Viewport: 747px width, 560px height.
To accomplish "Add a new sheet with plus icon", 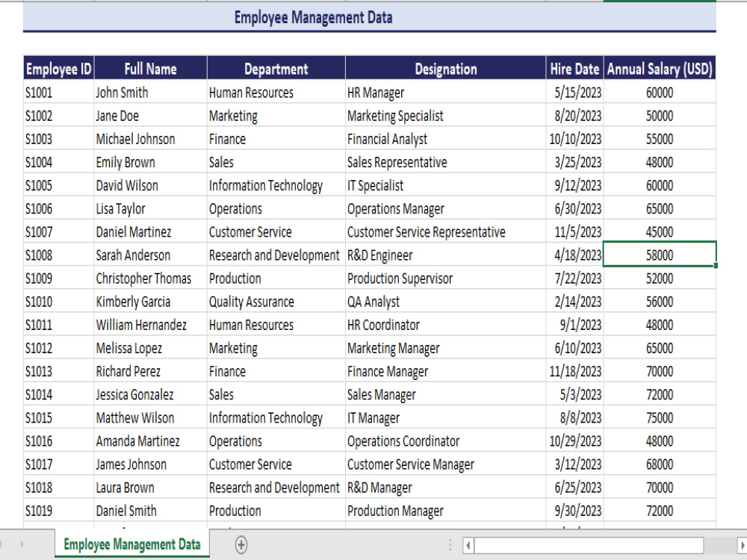I will coord(241,545).
